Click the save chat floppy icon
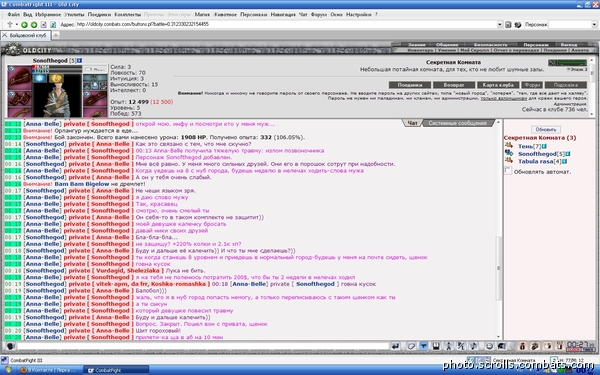The height and width of the screenshot is (375, 600). [436, 346]
